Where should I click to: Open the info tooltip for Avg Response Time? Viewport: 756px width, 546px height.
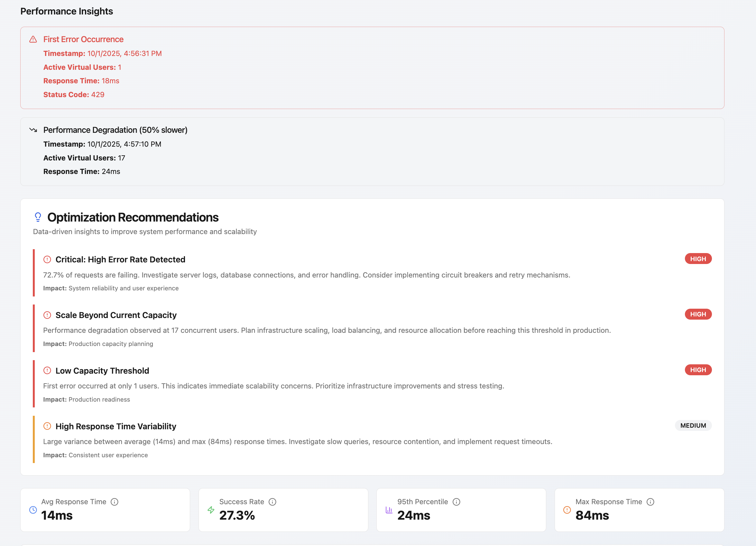(114, 502)
